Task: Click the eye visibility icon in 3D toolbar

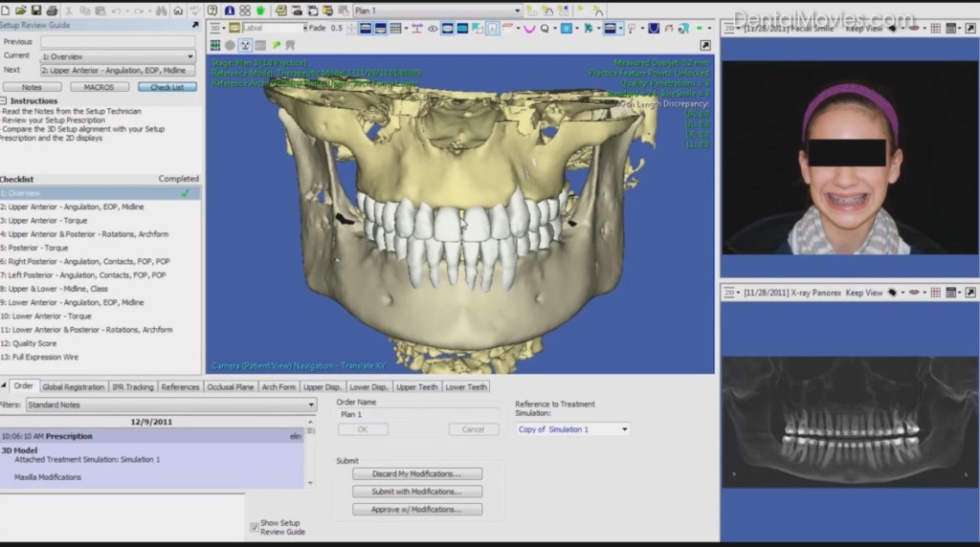Action: pos(433,28)
